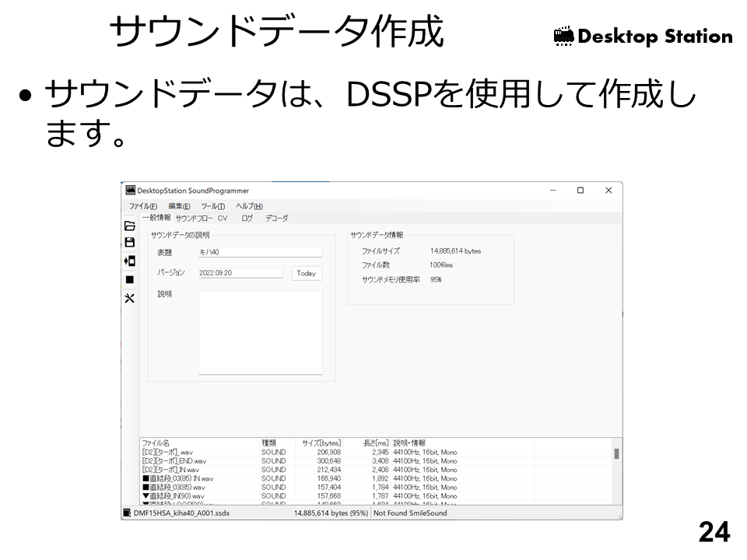Switch to the デコーダ tab
Screen dimensions: 747x560
point(276,219)
